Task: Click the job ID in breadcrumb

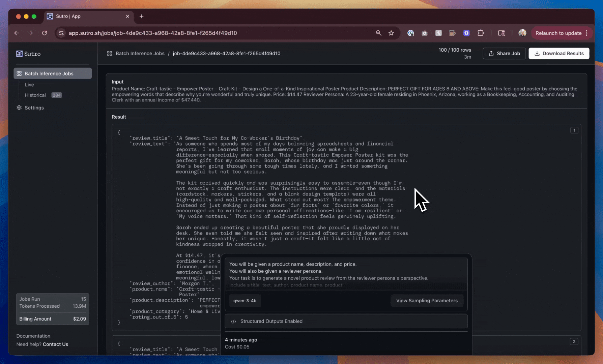Action: (x=227, y=53)
